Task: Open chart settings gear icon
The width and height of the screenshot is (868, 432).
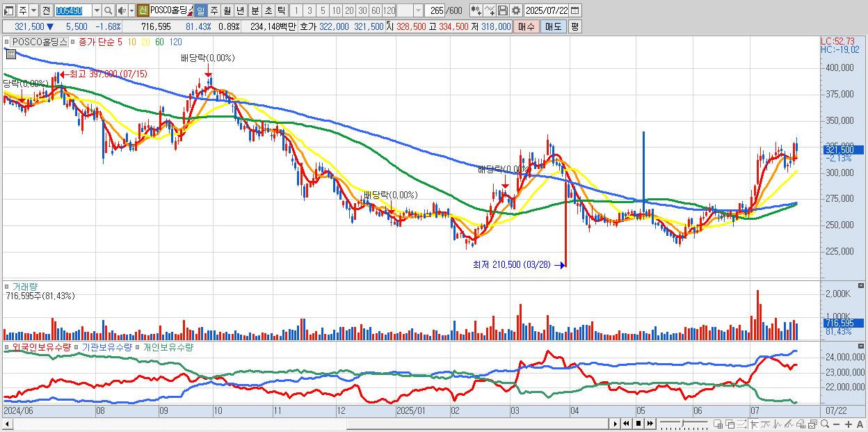Action: (516, 10)
